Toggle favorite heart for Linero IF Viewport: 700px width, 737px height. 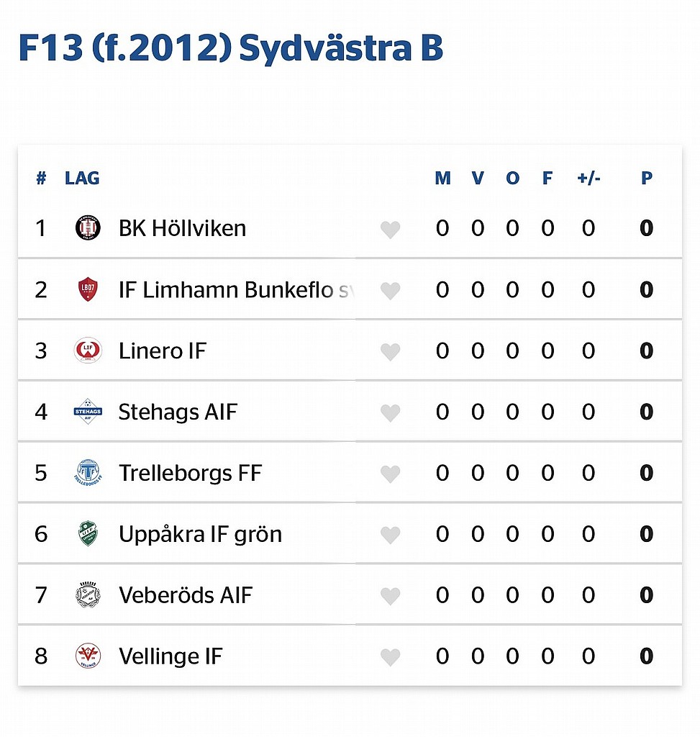390,351
